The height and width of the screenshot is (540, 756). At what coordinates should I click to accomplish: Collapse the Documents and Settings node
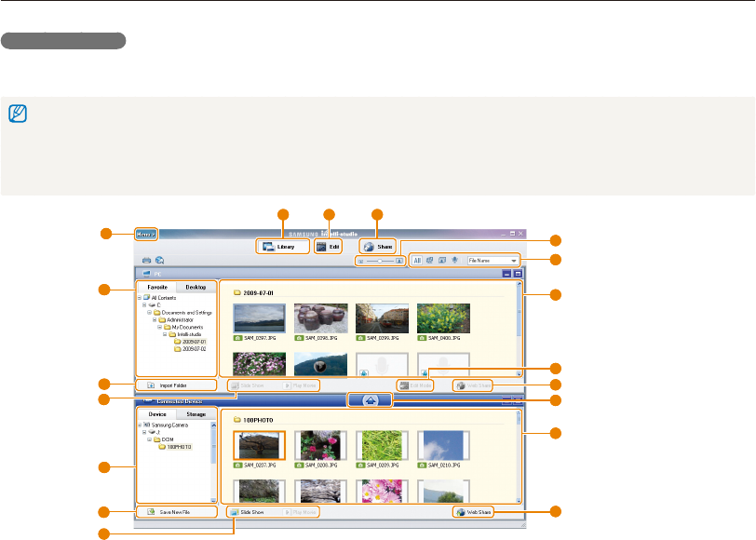[150, 313]
